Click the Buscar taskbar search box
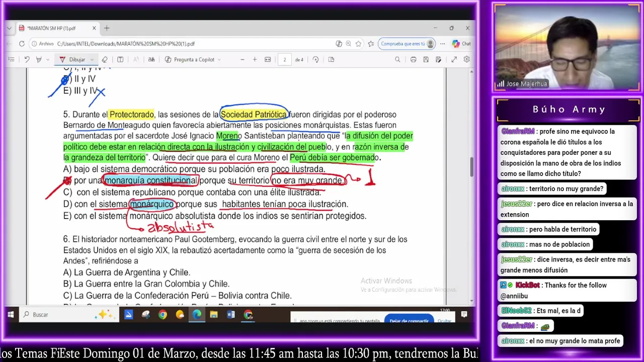The height and width of the screenshot is (362, 644). coord(68,315)
